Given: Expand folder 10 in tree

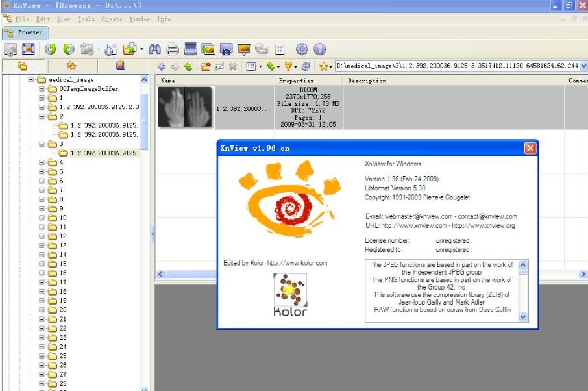Looking at the screenshot, I should 42,218.
